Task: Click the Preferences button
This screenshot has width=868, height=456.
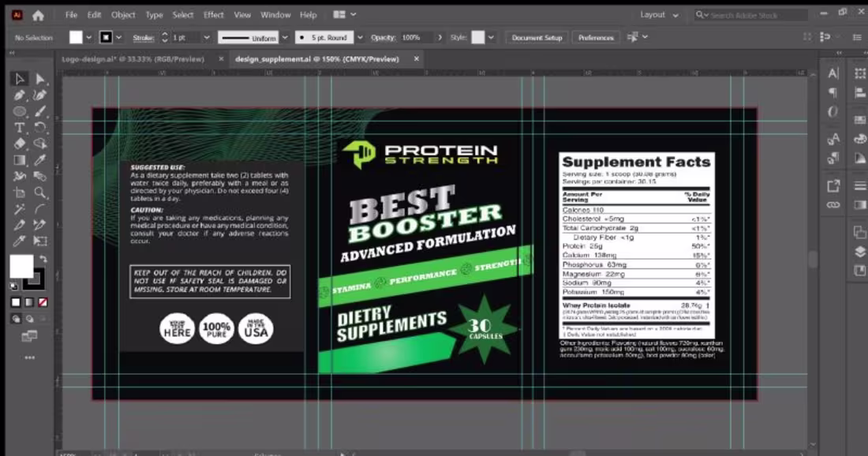Action: click(596, 37)
